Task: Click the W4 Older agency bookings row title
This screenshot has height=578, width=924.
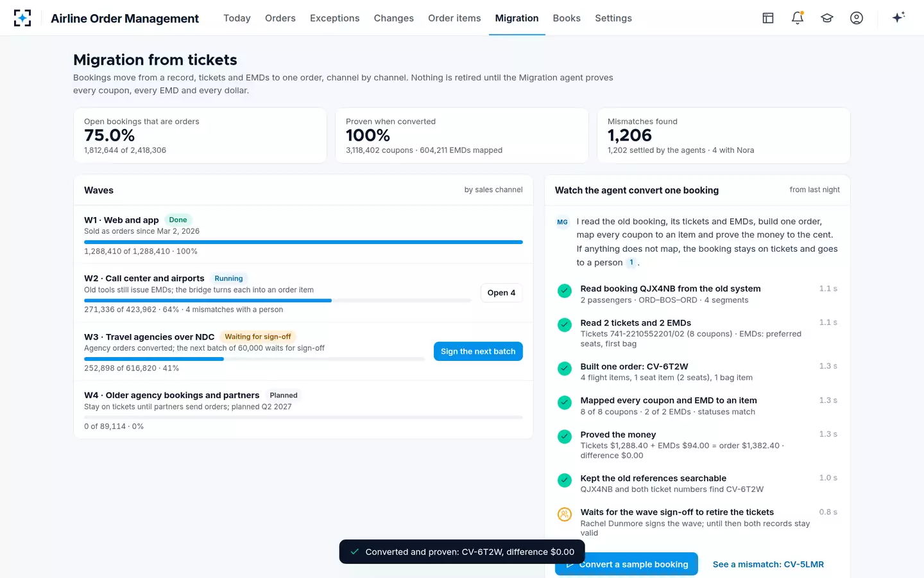Action: pos(172,395)
